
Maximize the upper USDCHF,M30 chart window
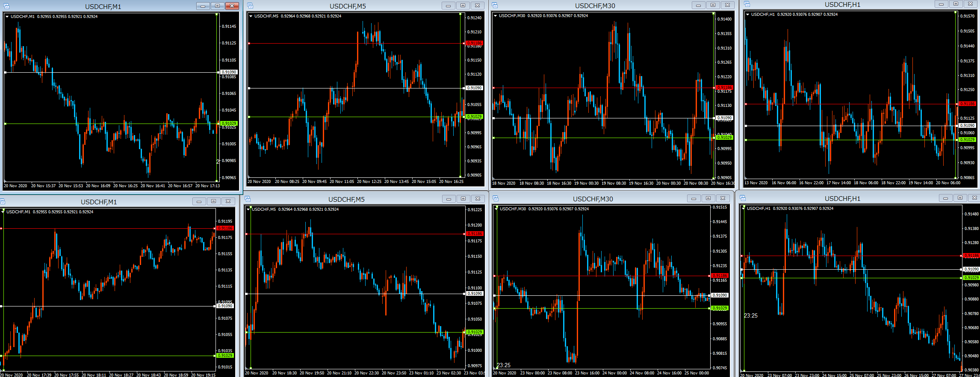pos(713,5)
